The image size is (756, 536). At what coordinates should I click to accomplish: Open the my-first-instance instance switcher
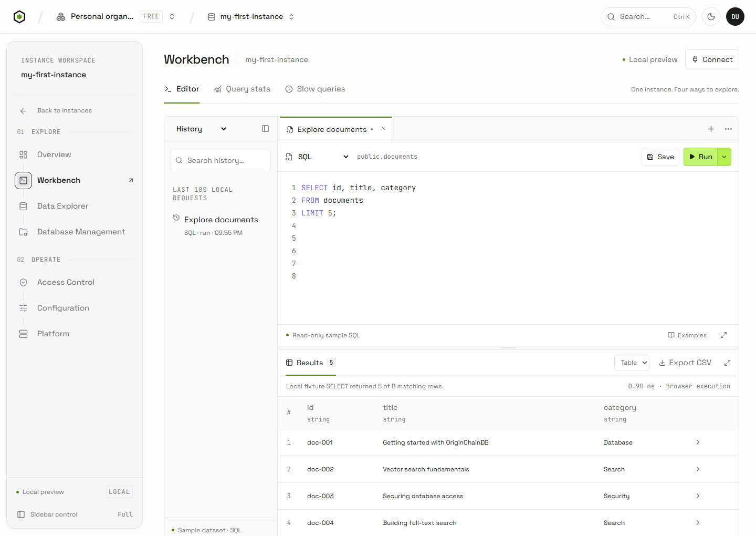(x=251, y=17)
